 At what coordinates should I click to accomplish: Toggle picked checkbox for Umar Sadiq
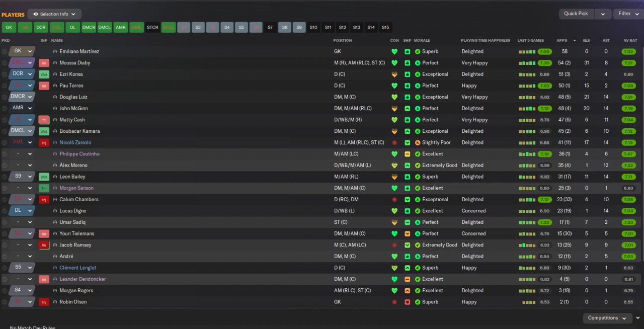pos(5,222)
